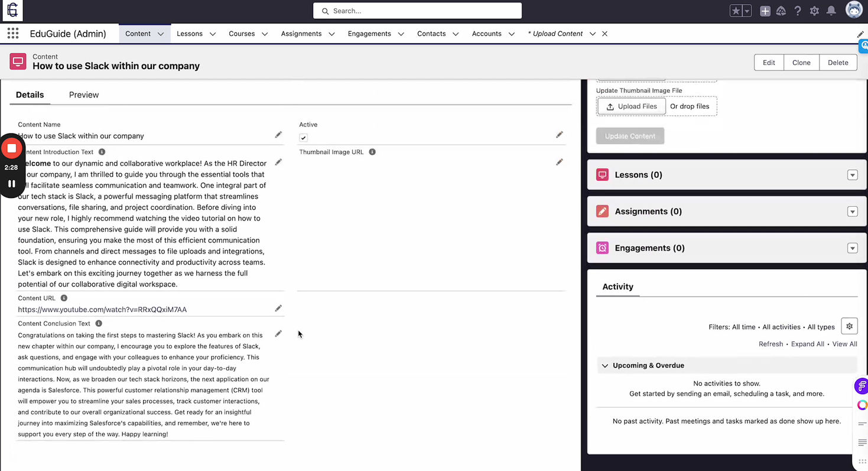Viewport: 868px width, 471px height.
Task: Open the favorites list dropdown arrow
Action: tap(747, 11)
